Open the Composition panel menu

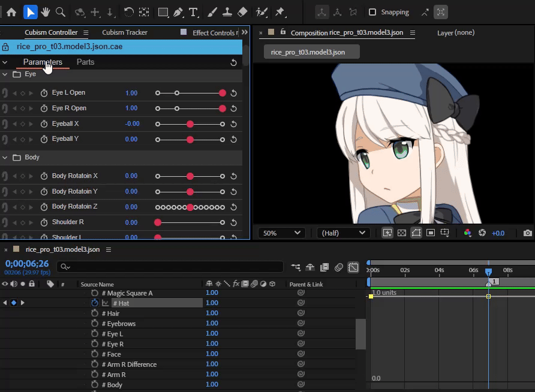[413, 33]
